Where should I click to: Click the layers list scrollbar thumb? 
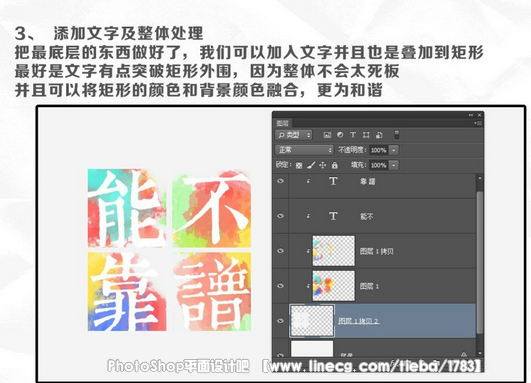pos(479,262)
